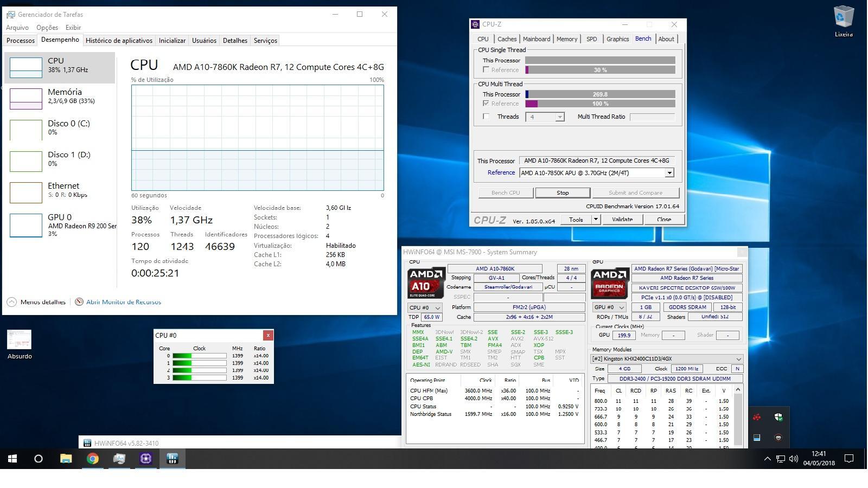Screen dimensions: 868x488
Task: Open Cortana search circle on taskbar
Action: coord(38,459)
